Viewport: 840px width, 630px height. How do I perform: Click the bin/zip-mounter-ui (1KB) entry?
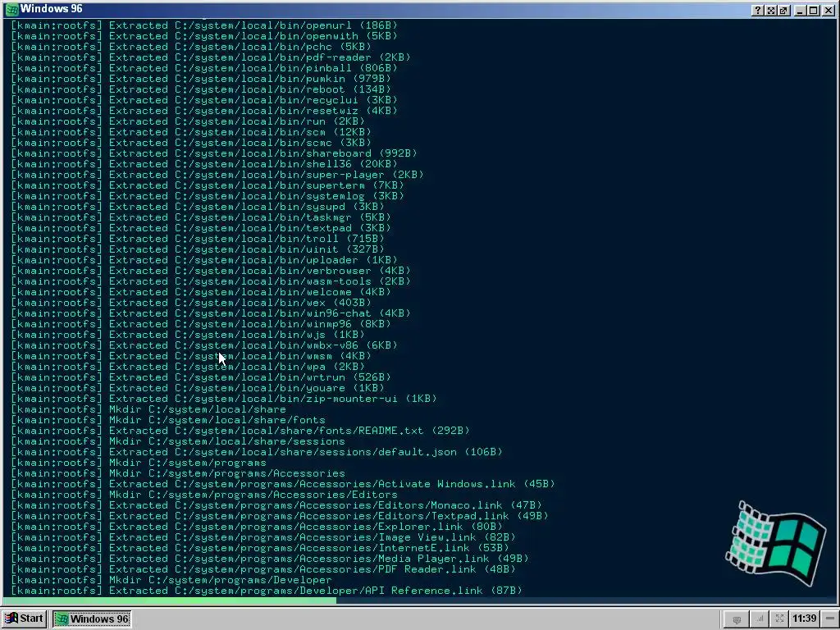(x=224, y=399)
